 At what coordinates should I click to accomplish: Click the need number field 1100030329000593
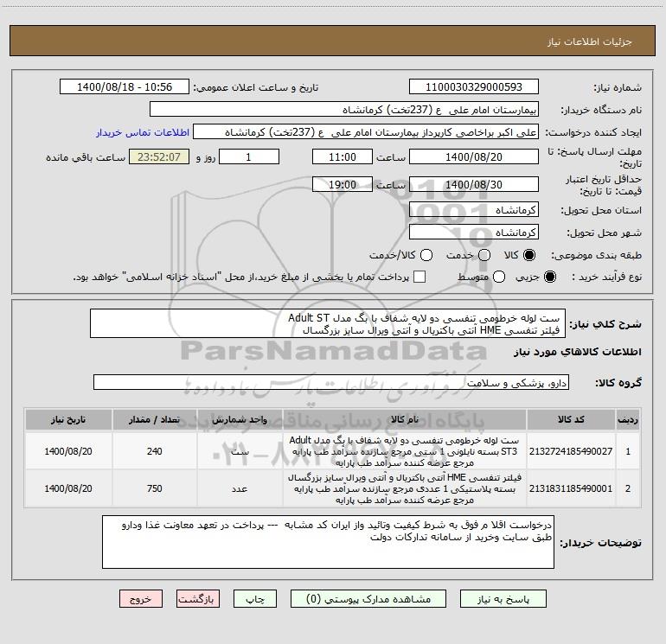click(474, 87)
